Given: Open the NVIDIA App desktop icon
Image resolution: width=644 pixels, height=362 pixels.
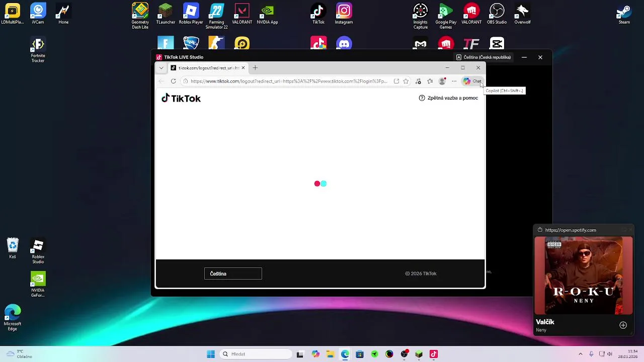Looking at the screenshot, I should [268, 14].
